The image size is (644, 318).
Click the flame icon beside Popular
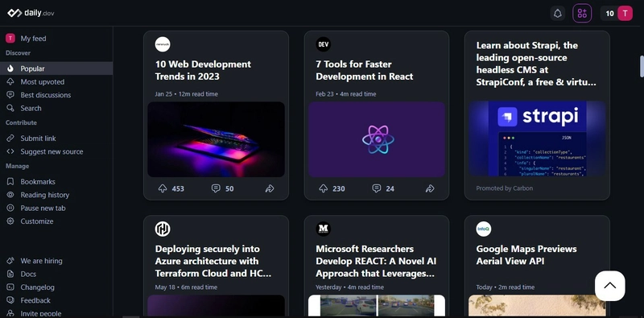(x=10, y=68)
